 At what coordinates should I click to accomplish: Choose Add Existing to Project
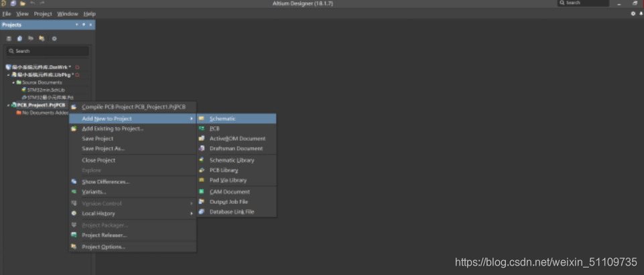point(132,129)
